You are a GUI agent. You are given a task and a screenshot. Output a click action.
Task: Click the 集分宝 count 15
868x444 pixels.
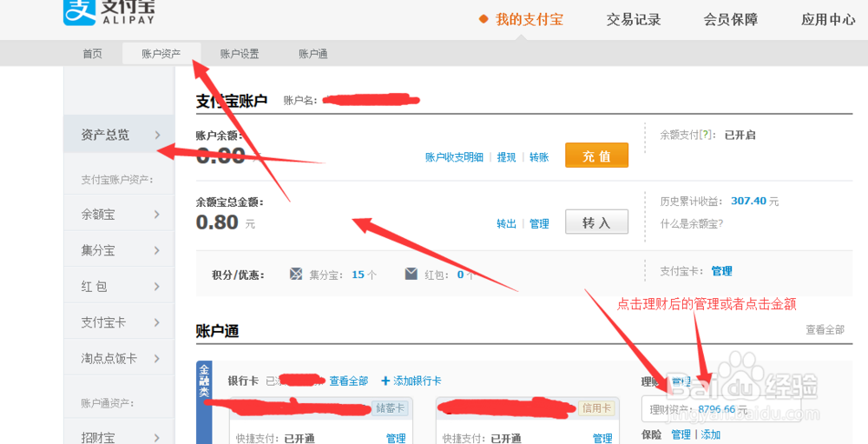[x=358, y=275]
